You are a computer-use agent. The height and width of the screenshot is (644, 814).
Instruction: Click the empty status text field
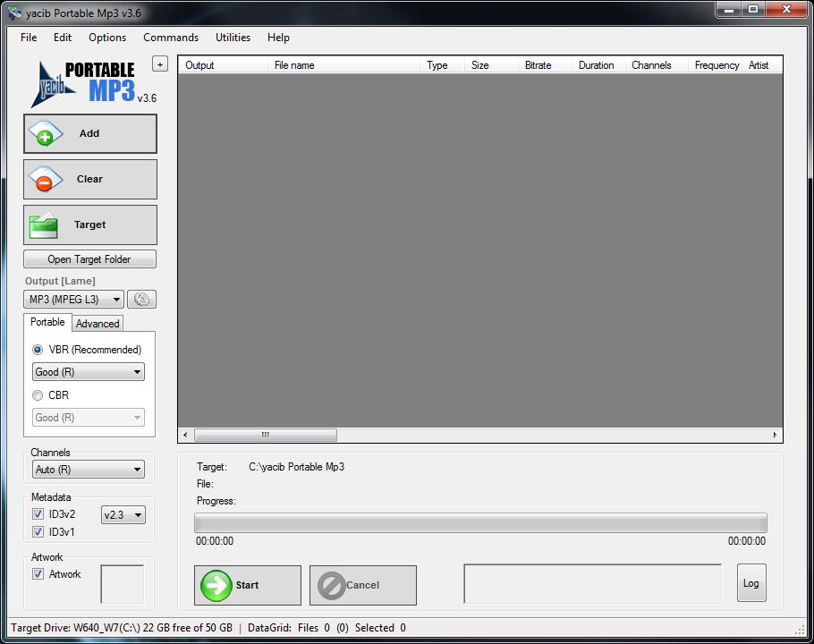point(593,584)
